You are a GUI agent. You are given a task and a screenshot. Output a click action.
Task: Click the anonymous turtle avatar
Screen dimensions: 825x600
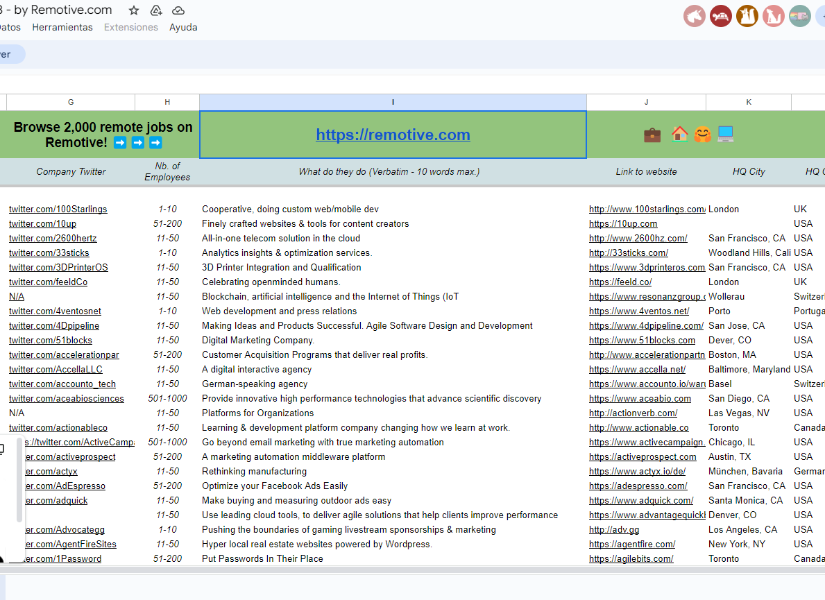coord(721,16)
